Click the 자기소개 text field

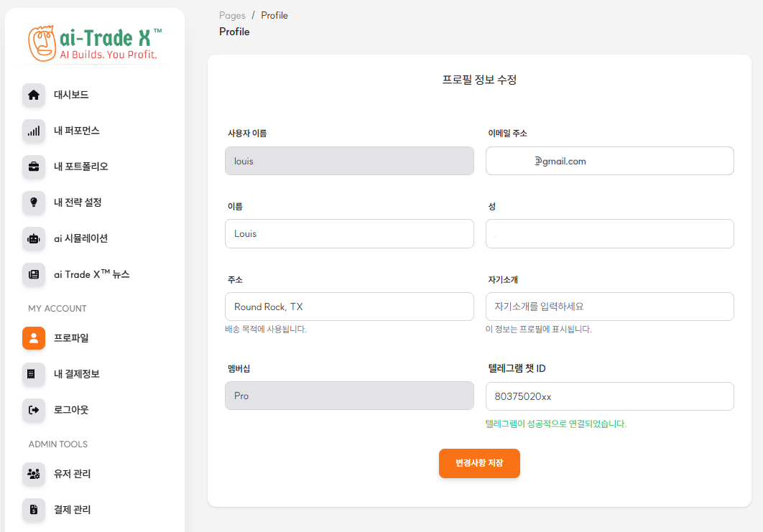click(x=609, y=306)
